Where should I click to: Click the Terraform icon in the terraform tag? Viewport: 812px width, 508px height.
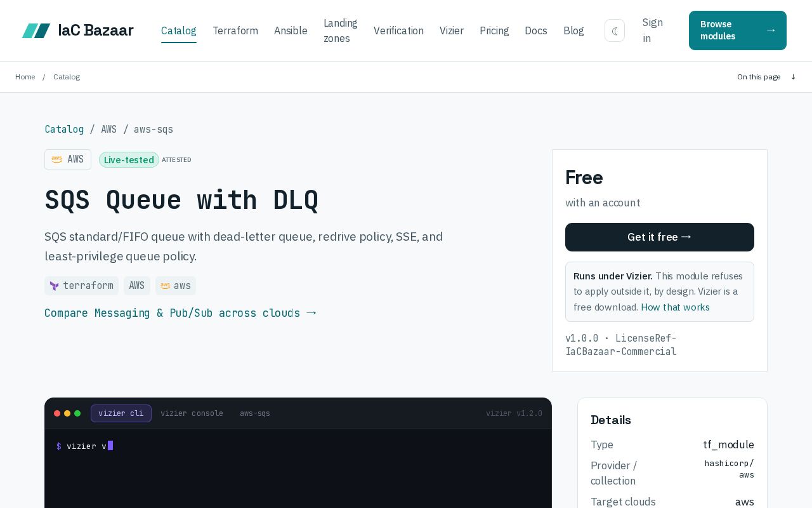click(54, 286)
